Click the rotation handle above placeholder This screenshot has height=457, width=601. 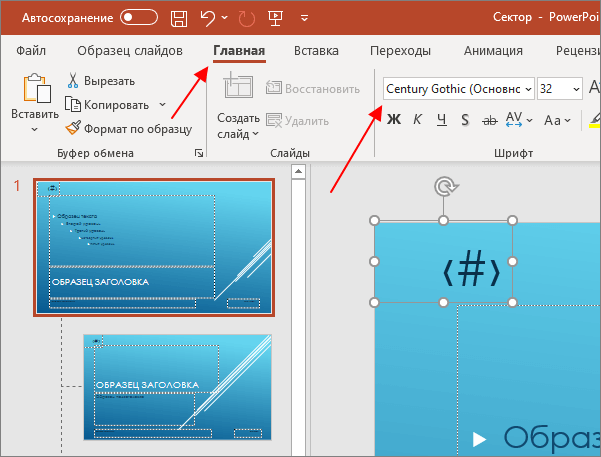(x=445, y=187)
